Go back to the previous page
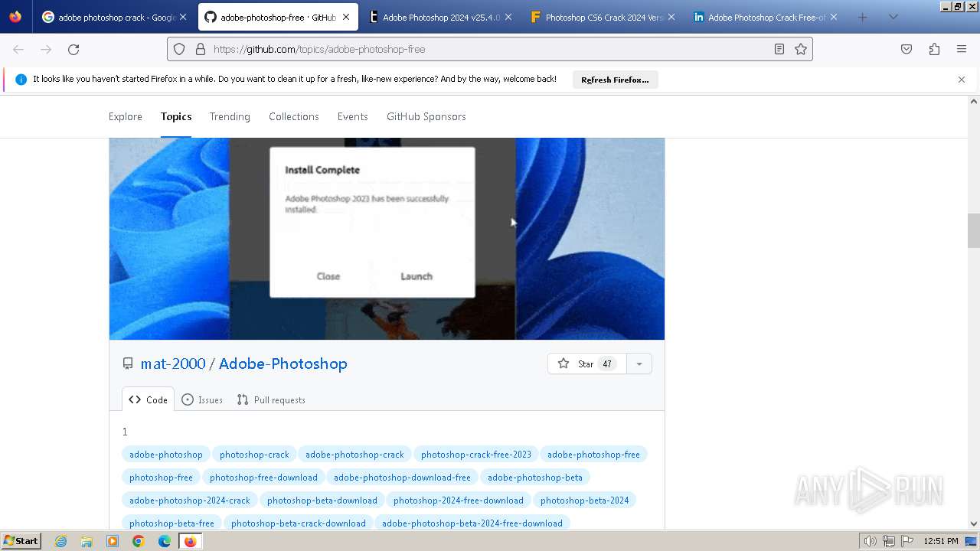The image size is (980, 551). 18,49
